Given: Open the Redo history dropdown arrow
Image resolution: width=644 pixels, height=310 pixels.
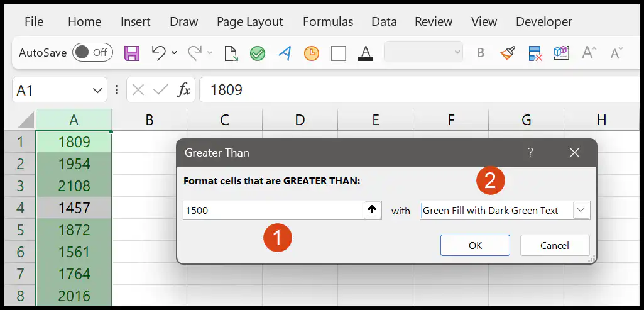Looking at the screenshot, I should click(x=210, y=53).
